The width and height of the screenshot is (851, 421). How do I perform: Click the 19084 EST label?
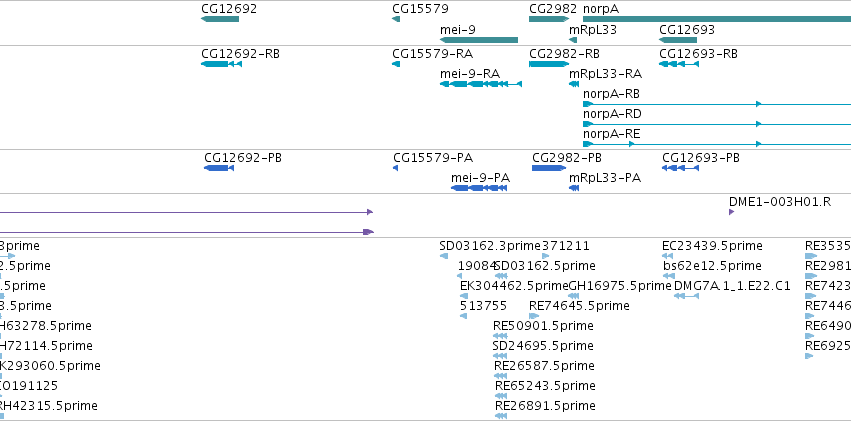tap(477, 266)
